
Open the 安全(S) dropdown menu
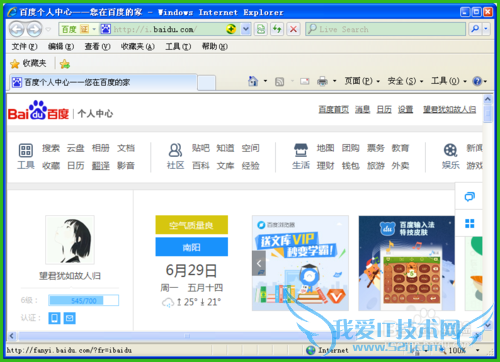[x=405, y=81]
